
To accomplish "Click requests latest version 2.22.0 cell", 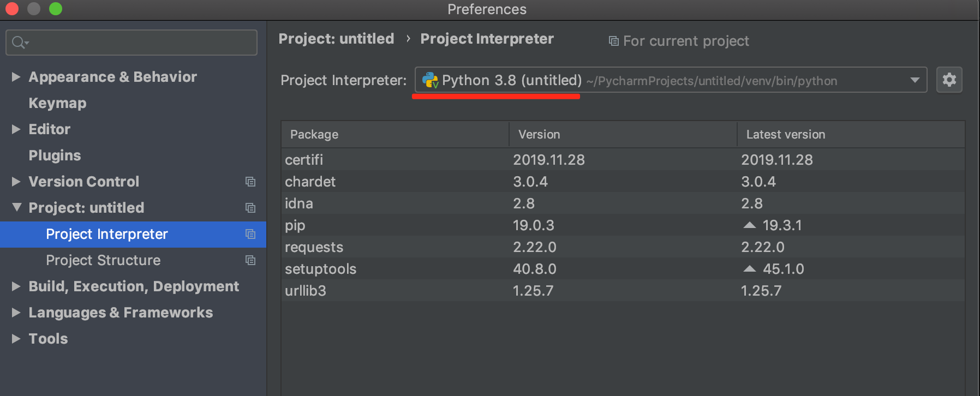I will point(763,247).
